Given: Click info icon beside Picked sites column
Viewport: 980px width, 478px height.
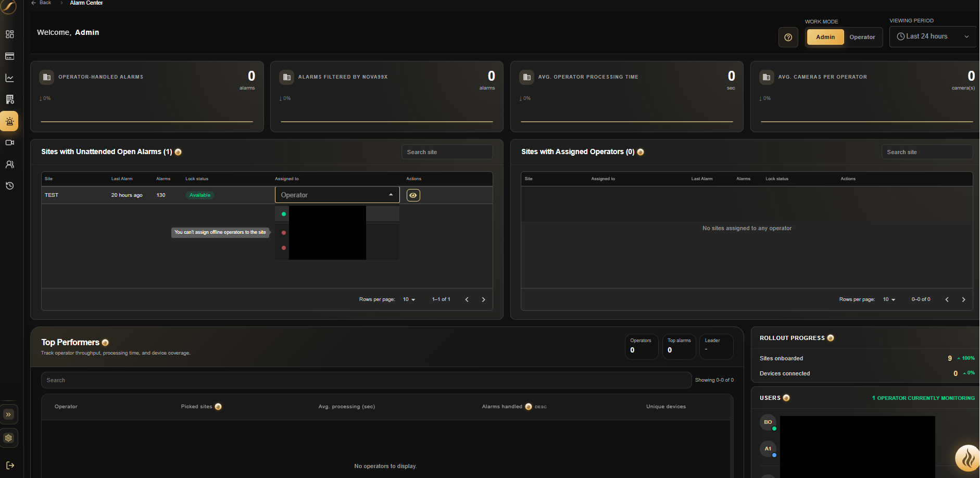Looking at the screenshot, I should click(x=218, y=407).
